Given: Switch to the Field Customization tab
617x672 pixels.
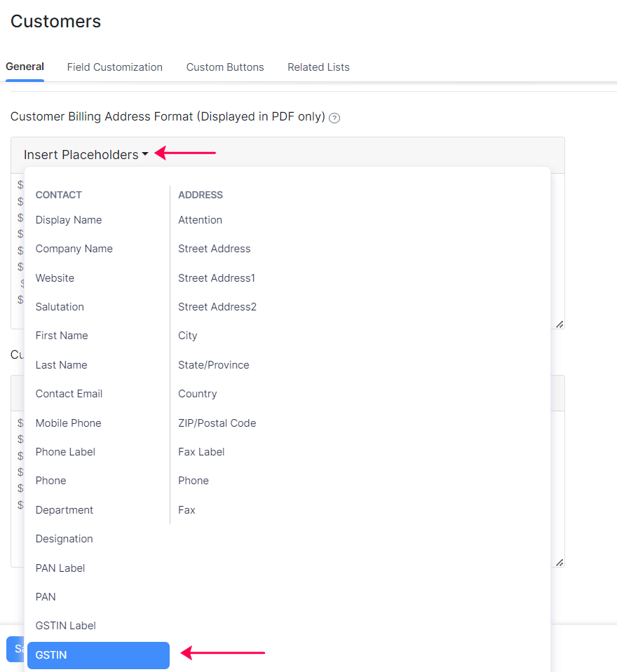Looking at the screenshot, I should tap(114, 67).
